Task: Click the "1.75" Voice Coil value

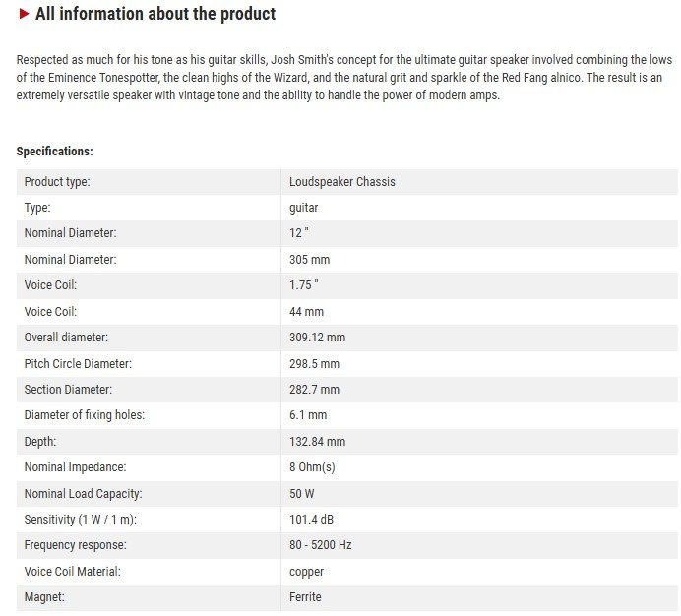Action: pos(304,285)
